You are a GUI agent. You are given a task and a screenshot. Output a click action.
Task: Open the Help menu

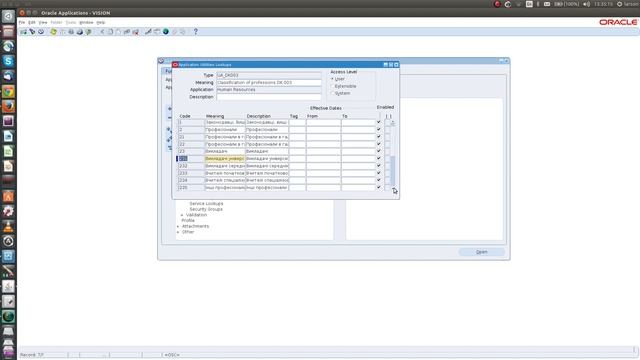(x=101, y=22)
